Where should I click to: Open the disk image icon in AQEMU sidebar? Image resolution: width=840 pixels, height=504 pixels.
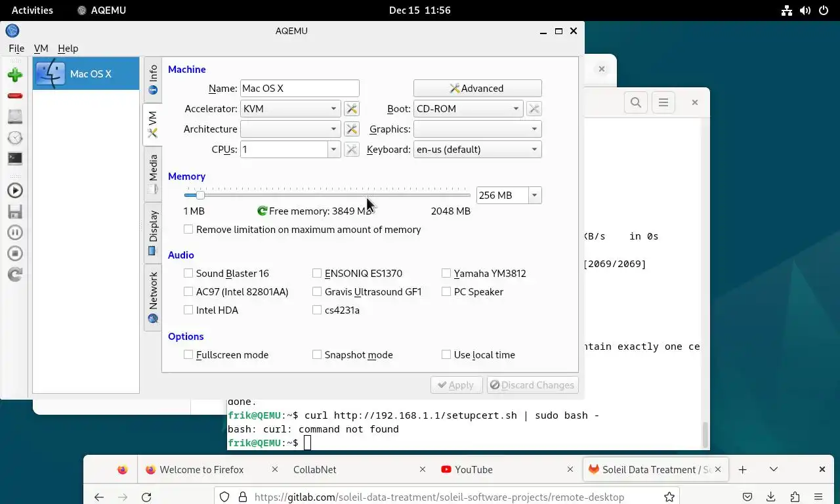14,117
